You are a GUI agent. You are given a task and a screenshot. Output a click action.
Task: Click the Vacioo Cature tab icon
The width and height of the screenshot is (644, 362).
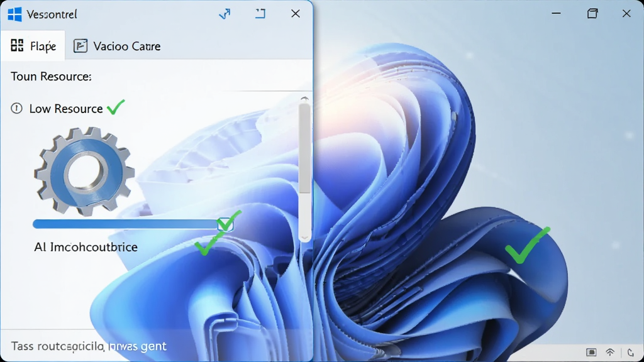(x=80, y=45)
